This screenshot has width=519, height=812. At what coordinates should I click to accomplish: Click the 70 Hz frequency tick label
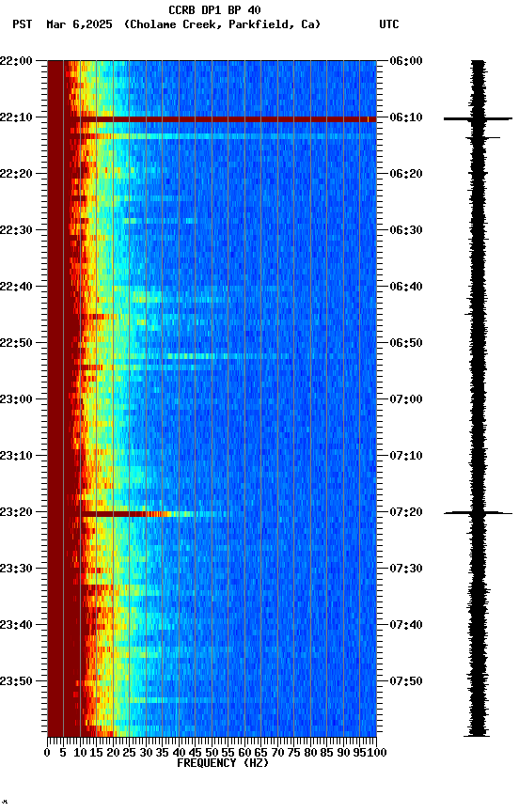point(277,753)
